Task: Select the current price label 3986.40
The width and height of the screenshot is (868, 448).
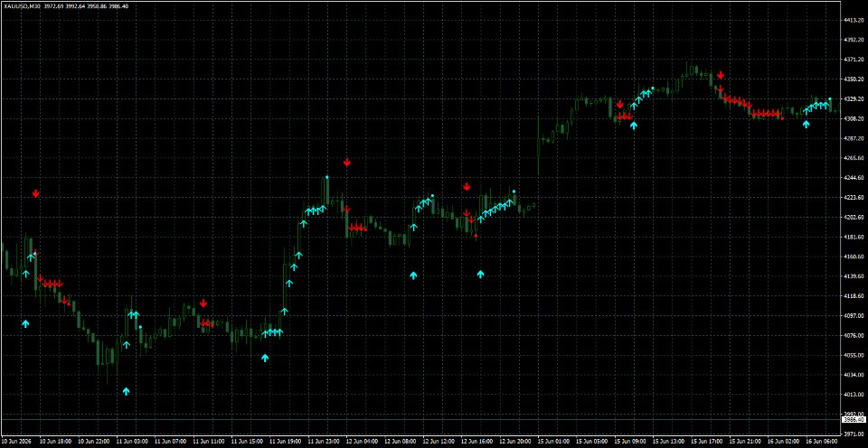Action: (854, 420)
